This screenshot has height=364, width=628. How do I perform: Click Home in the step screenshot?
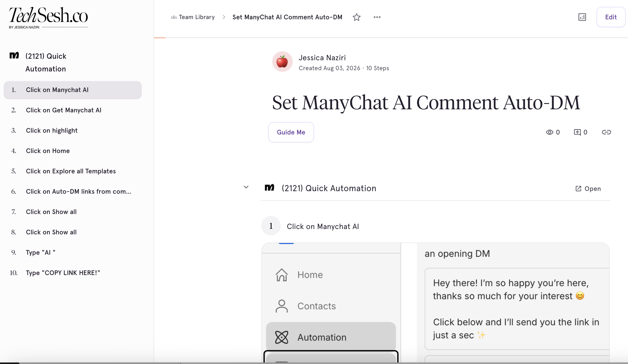310,275
